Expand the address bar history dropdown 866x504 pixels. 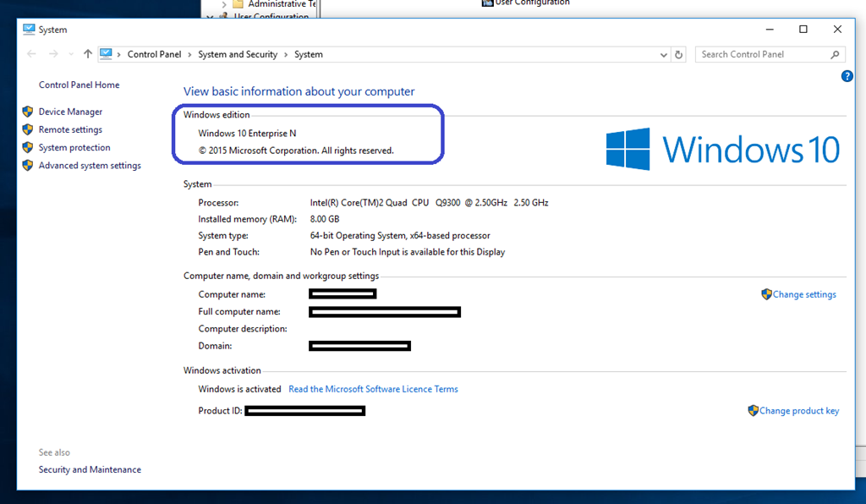click(x=663, y=55)
